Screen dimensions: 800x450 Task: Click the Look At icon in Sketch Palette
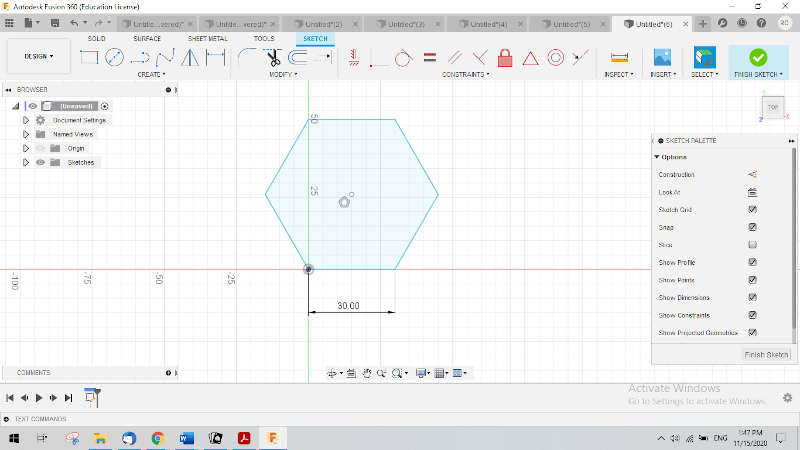752,192
